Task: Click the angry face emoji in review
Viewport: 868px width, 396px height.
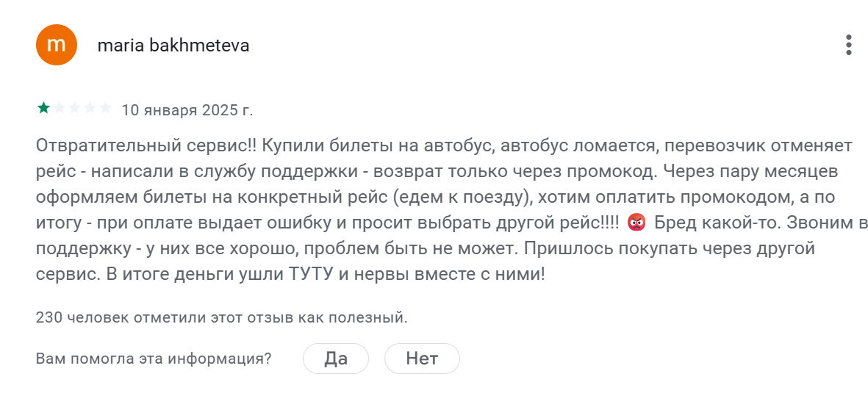Action: pos(636,222)
